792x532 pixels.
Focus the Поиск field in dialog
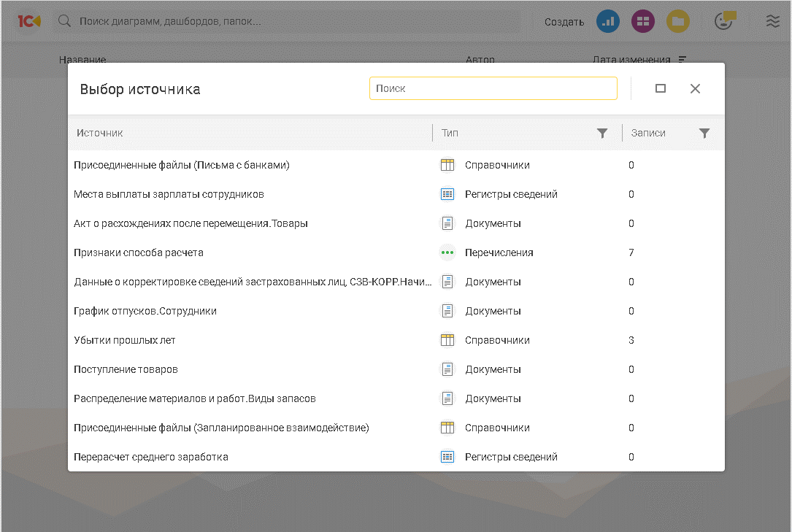[493, 88]
